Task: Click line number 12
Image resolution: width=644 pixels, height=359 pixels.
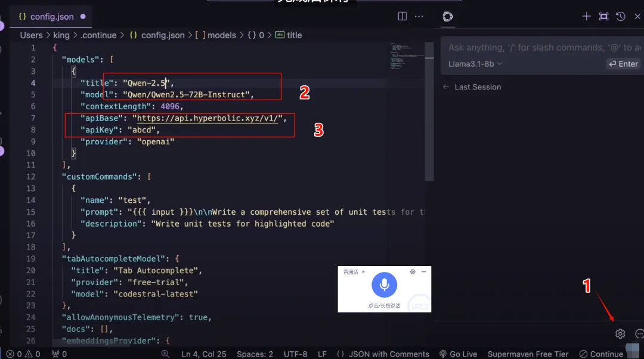Action: tap(31, 177)
